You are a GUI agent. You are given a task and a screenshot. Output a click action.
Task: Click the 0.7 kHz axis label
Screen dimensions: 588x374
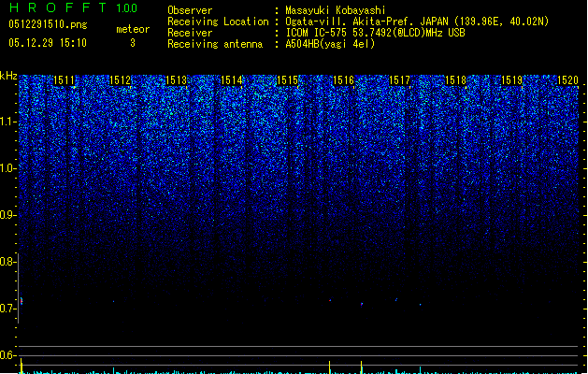pos(7,309)
